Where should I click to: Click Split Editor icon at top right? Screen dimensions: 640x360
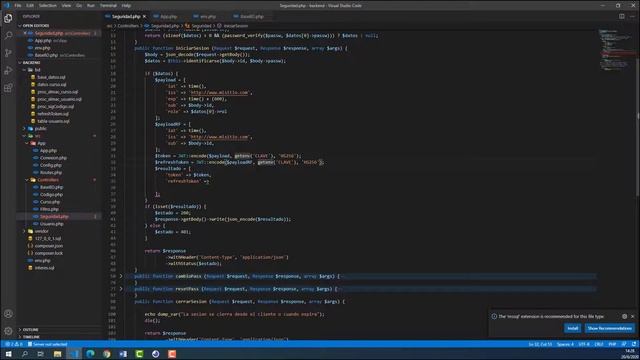(x=622, y=16)
